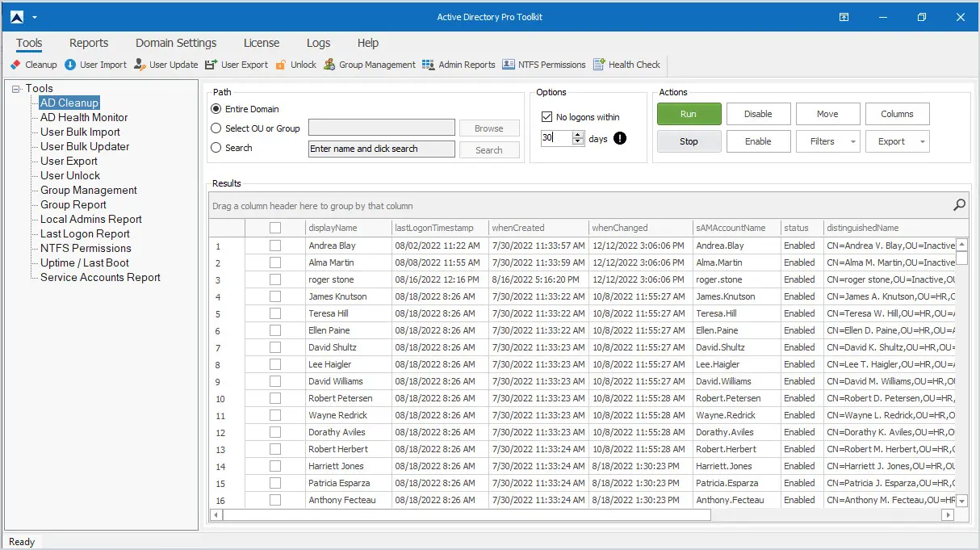
Task: Click the search magnifier in results grid
Action: 959,205
